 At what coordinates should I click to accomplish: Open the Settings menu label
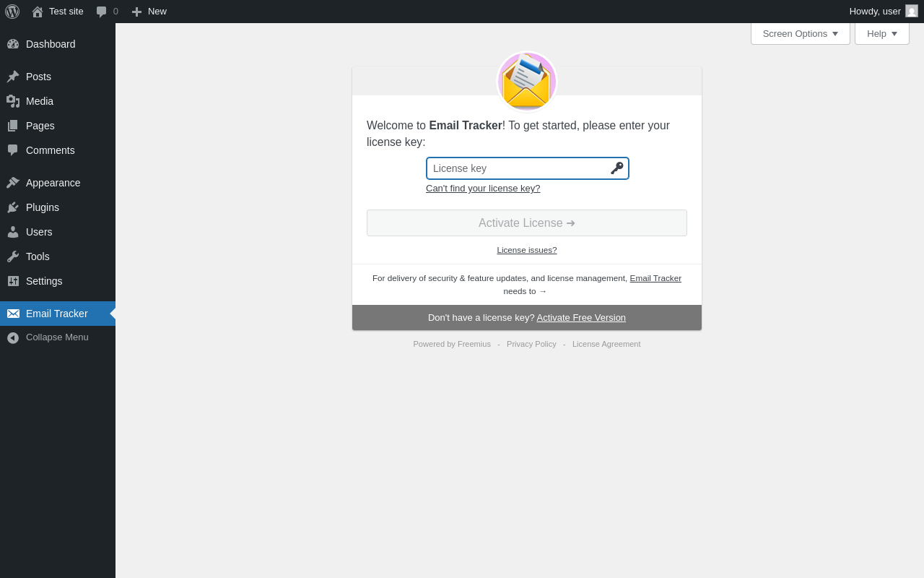(x=44, y=281)
